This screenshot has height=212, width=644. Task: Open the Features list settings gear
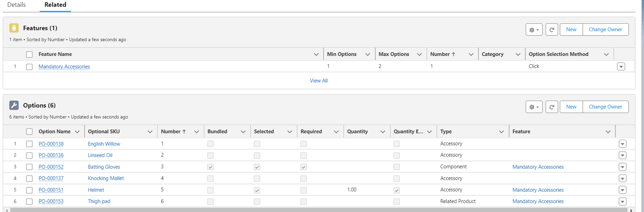point(534,29)
